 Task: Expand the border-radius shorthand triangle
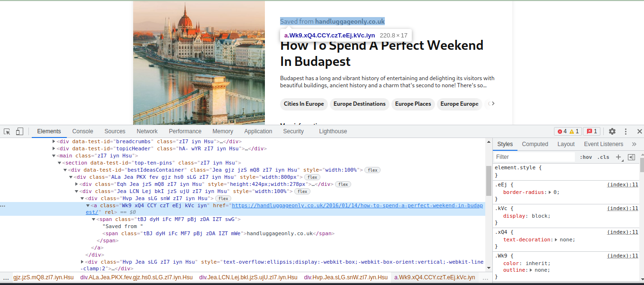point(550,193)
